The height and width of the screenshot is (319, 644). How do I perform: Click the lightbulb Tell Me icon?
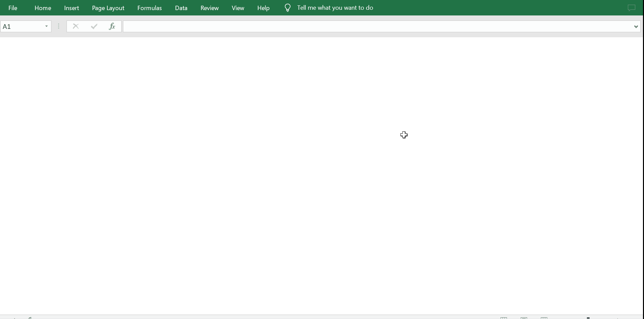[288, 8]
